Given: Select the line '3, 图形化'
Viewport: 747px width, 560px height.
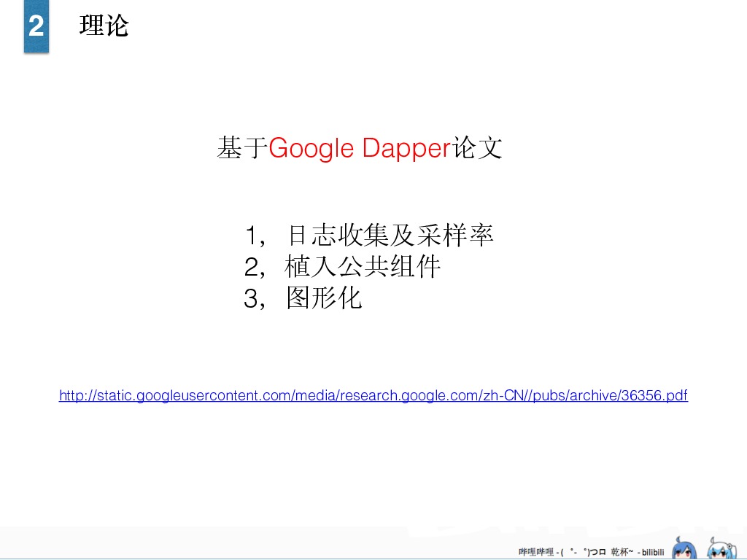Looking at the screenshot, I should tap(303, 298).
